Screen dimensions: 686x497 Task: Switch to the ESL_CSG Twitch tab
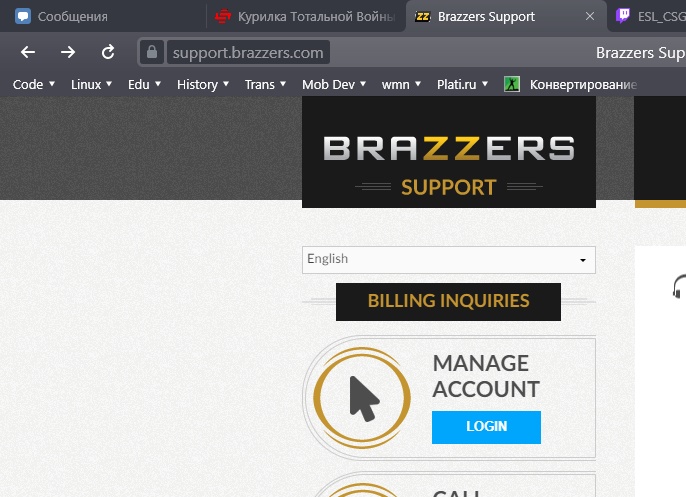[x=650, y=17]
